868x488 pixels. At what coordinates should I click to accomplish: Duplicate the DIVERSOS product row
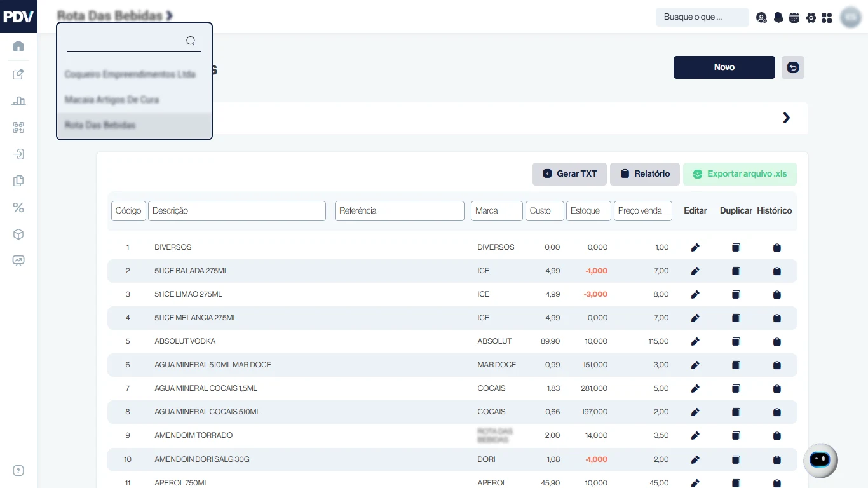736,248
